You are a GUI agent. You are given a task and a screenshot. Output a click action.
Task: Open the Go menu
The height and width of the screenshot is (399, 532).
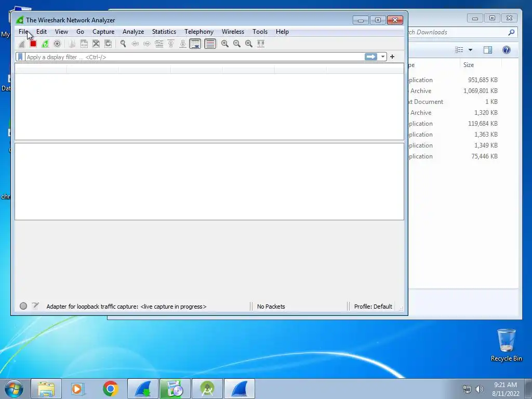[x=80, y=32]
